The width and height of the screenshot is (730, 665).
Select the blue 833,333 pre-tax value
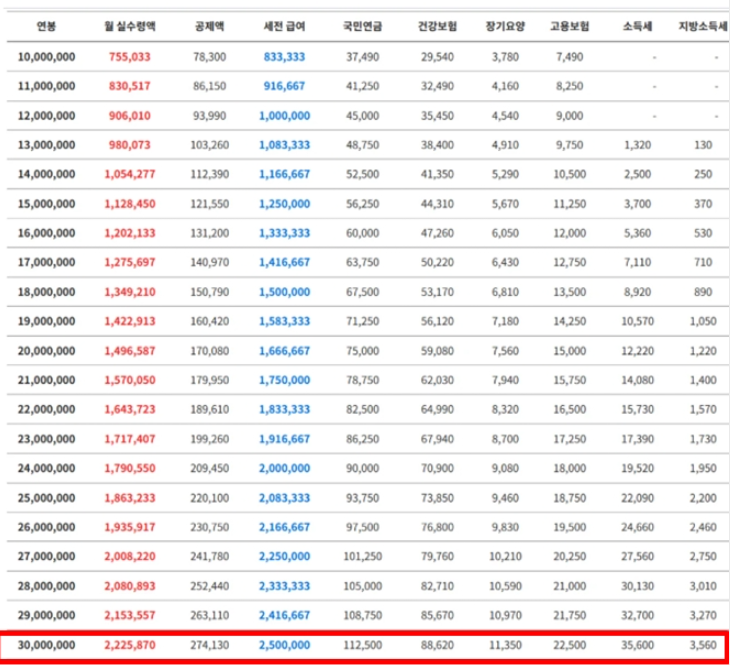click(284, 57)
